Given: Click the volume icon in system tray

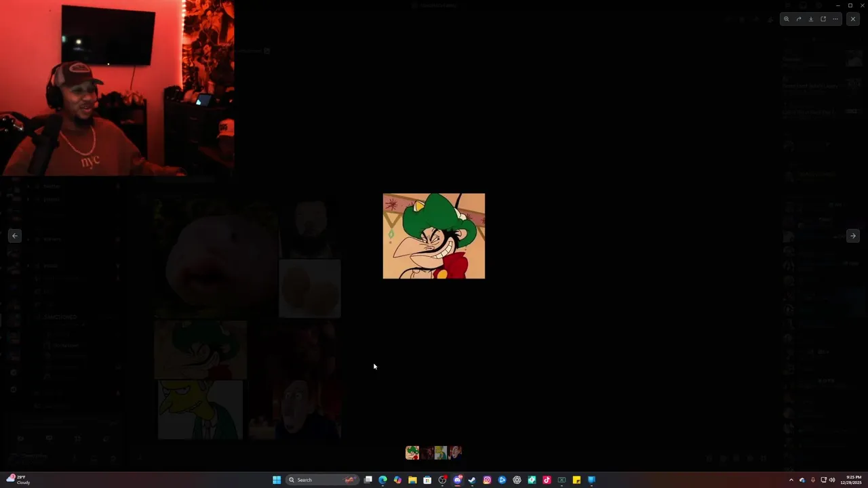Looking at the screenshot, I should tap(832, 480).
